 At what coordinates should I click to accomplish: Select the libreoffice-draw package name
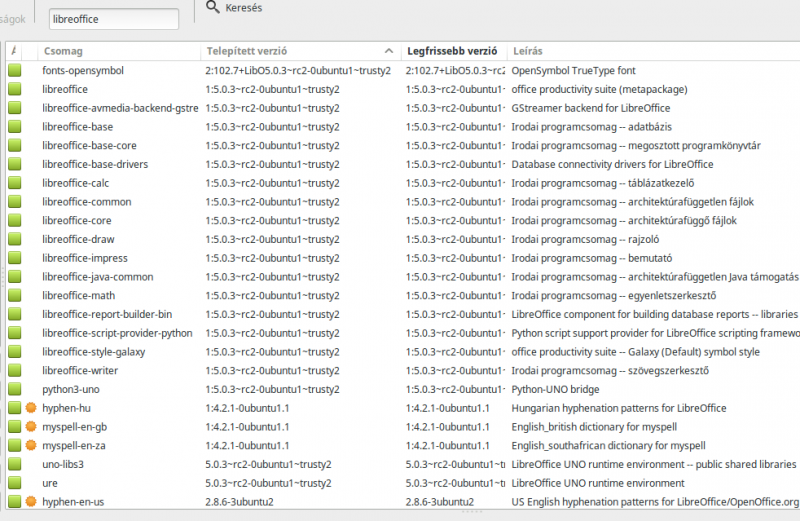point(78,239)
